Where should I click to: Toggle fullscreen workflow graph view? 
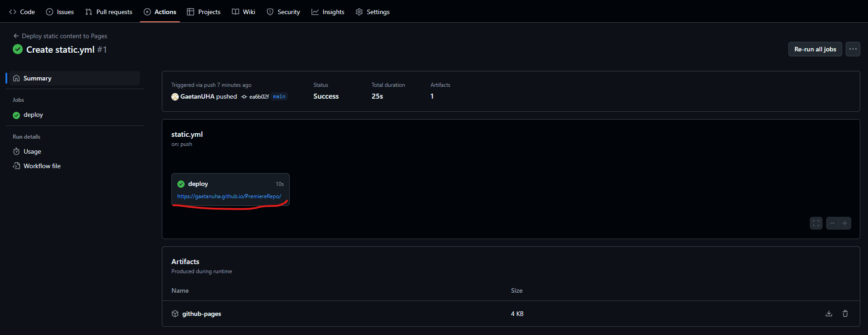816,223
